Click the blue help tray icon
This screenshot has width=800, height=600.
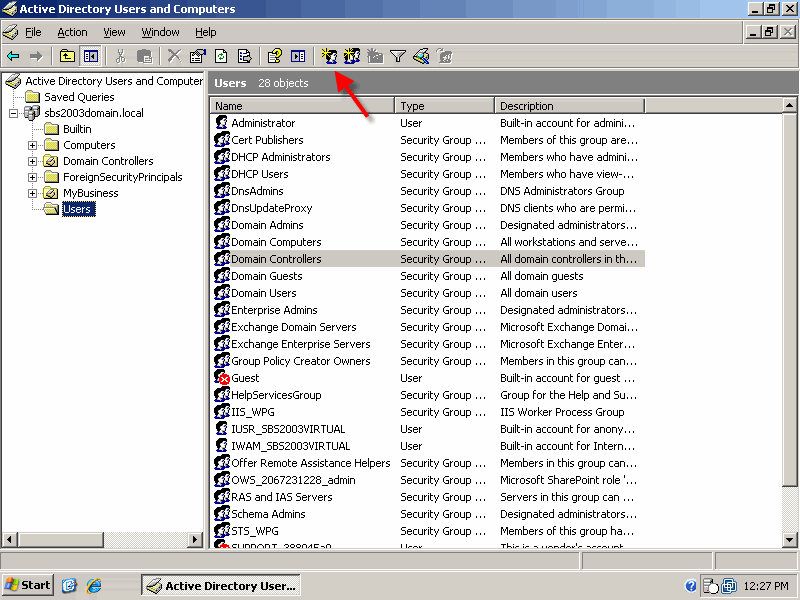click(691, 586)
